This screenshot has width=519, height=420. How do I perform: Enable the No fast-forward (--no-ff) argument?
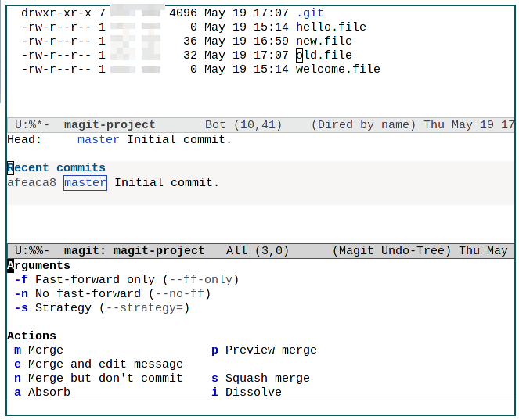(111, 293)
